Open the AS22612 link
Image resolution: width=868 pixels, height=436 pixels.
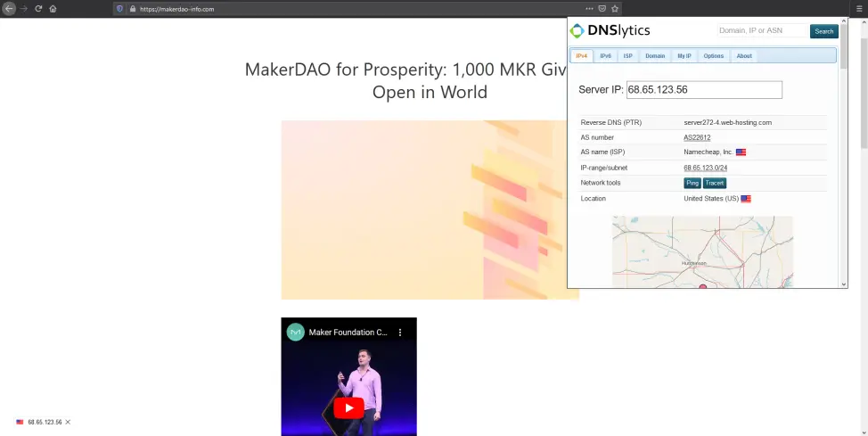pyautogui.click(x=697, y=137)
